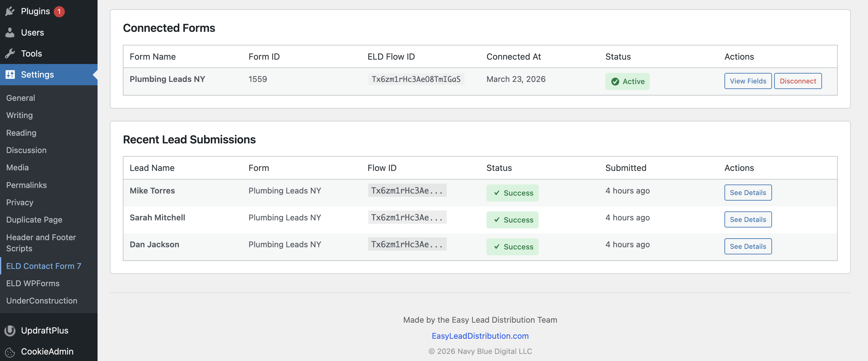Expand the Settings submenu arrow
The height and width of the screenshot is (361, 868).
[x=95, y=74]
